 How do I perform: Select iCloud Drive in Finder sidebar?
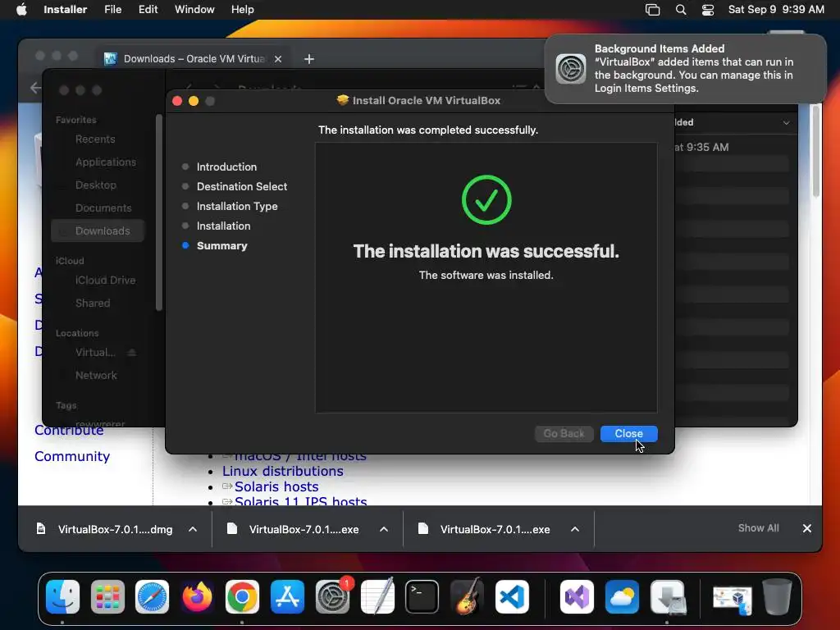click(x=105, y=281)
